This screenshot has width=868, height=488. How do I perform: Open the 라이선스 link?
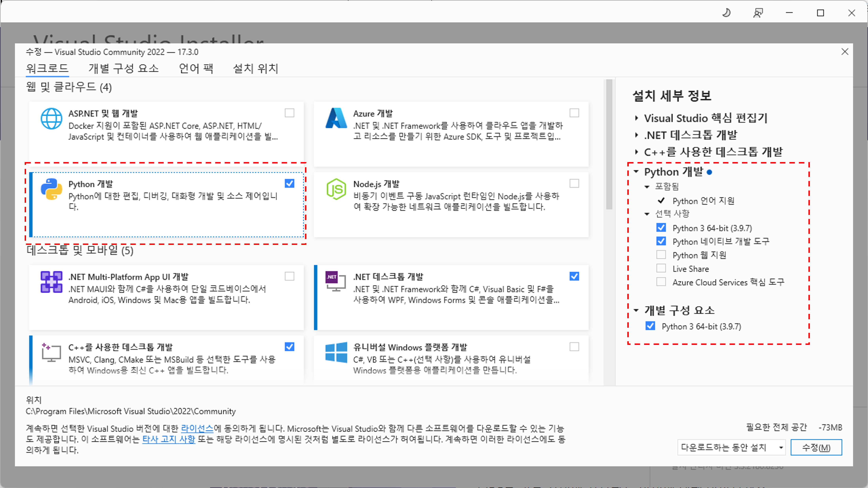click(x=197, y=428)
